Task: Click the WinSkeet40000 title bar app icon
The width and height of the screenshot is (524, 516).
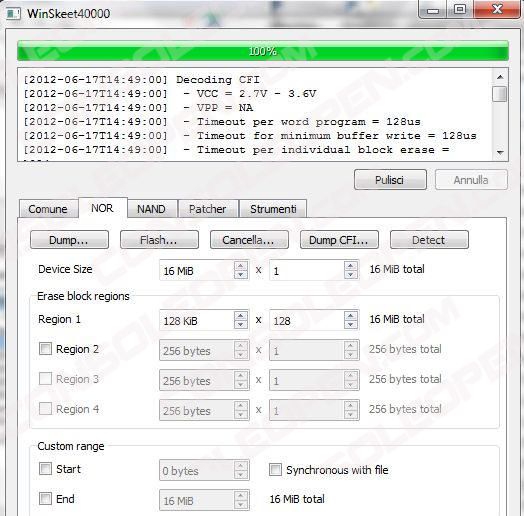Action: [x=13, y=14]
